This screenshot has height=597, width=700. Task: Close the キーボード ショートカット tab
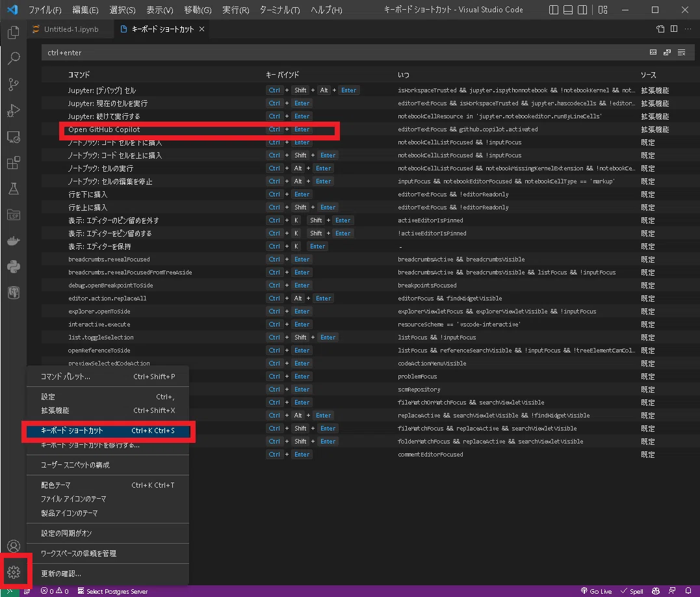[x=201, y=29]
